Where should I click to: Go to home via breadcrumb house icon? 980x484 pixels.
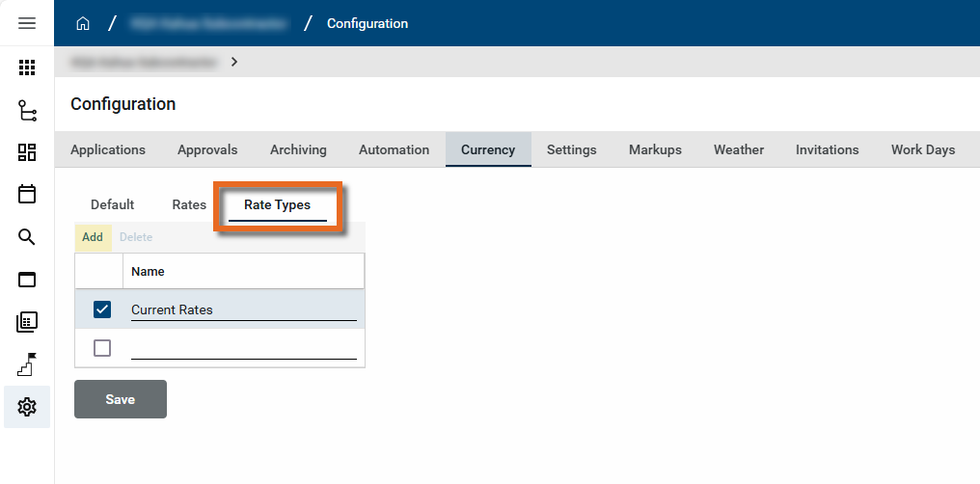tap(83, 23)
